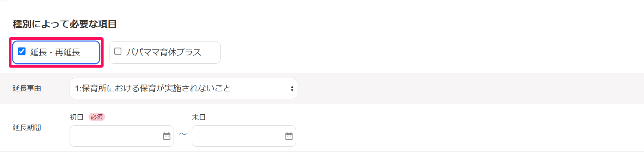This screenshot has width=644, height=157.
Task: Uncheck the 延長・再延長 checkbox
Action: pyautogui.click(x=22, y=51)
